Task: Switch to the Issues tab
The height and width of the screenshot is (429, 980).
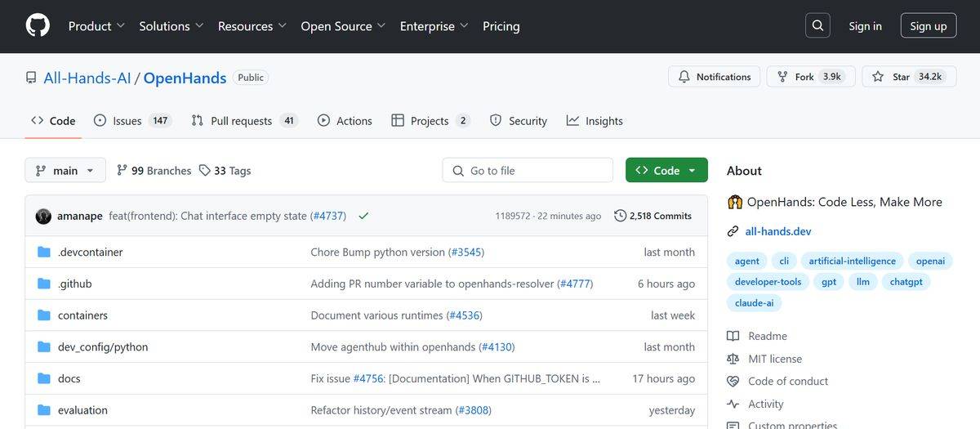Action: tap(131, 120)
